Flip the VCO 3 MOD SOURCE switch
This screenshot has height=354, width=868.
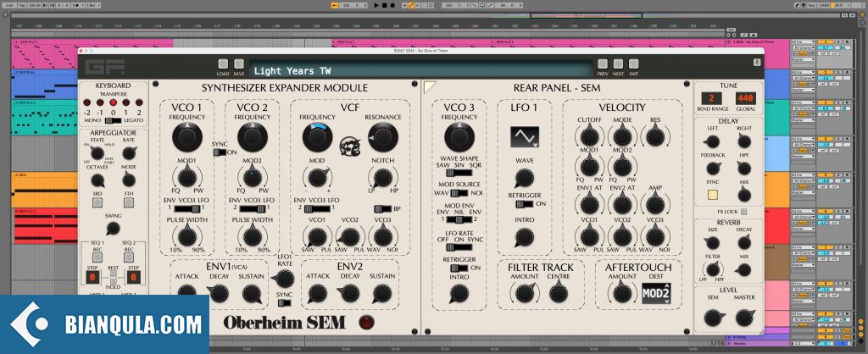459,193
